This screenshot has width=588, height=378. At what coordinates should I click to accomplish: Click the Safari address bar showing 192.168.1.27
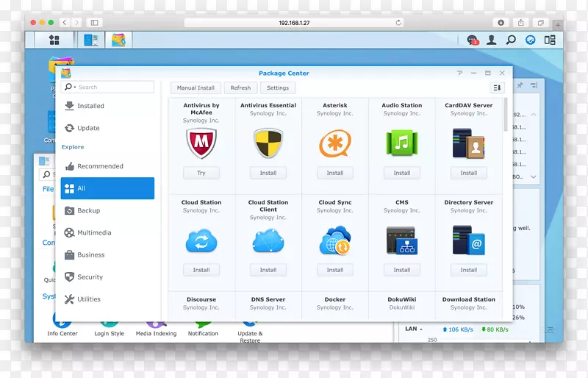pyautogui.click(x=294, y=23)
